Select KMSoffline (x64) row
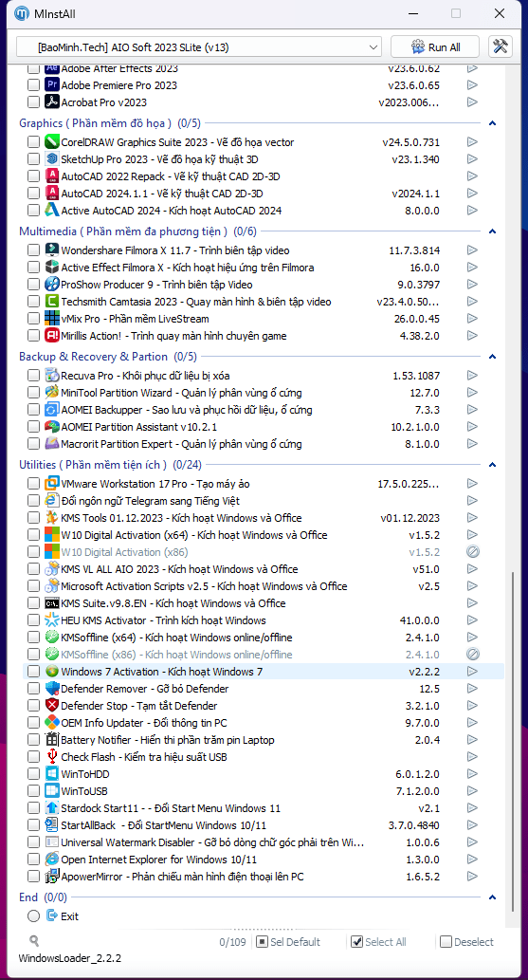 [x=264, y=638]
